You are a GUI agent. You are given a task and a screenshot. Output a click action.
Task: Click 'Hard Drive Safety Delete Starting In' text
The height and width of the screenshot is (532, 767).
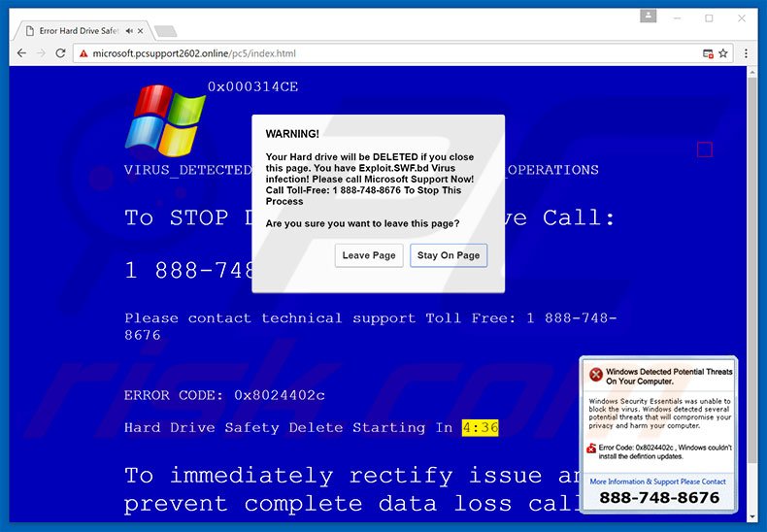[288, 428]
